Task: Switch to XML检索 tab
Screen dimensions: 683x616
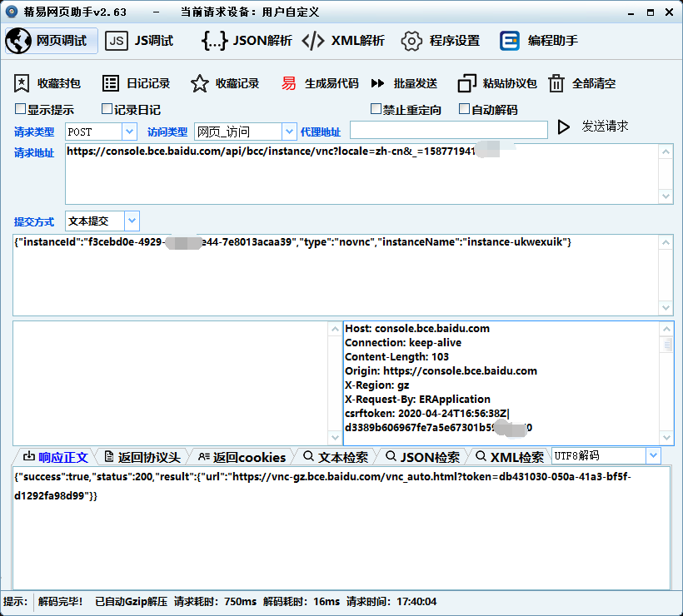Action: coord(510,457)
